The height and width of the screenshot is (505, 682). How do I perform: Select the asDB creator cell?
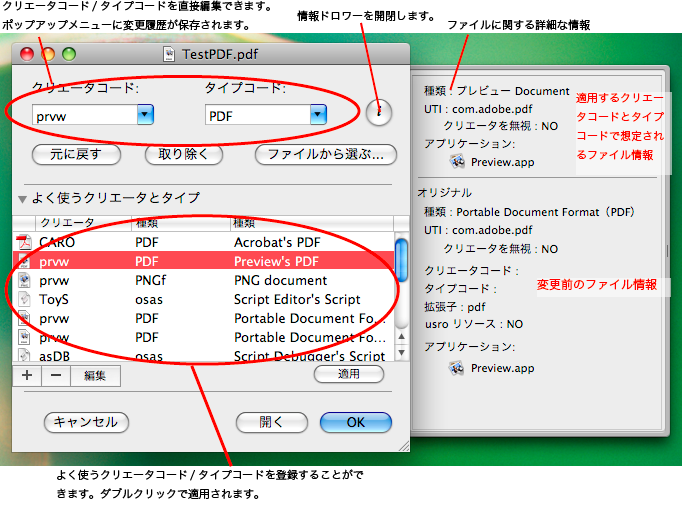coord(54,356)
